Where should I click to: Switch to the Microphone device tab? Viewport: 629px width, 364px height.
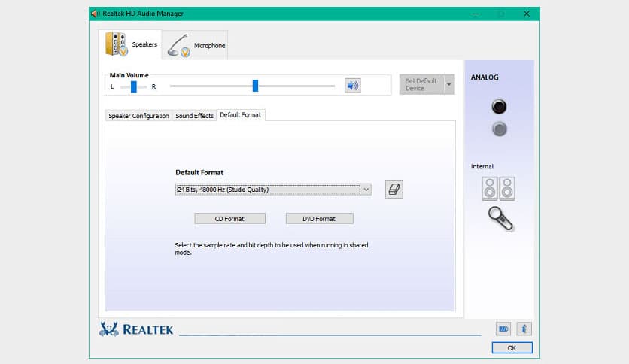[196, 45]
